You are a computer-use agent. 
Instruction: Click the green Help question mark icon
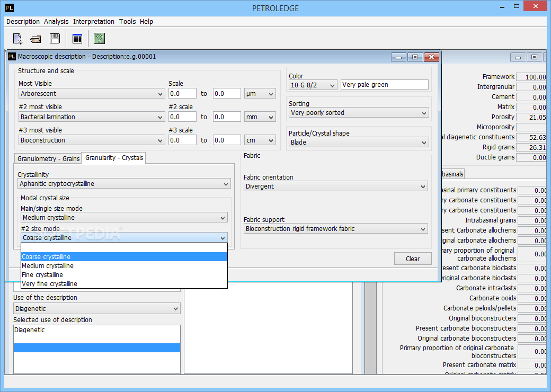(x=100, y=38)
